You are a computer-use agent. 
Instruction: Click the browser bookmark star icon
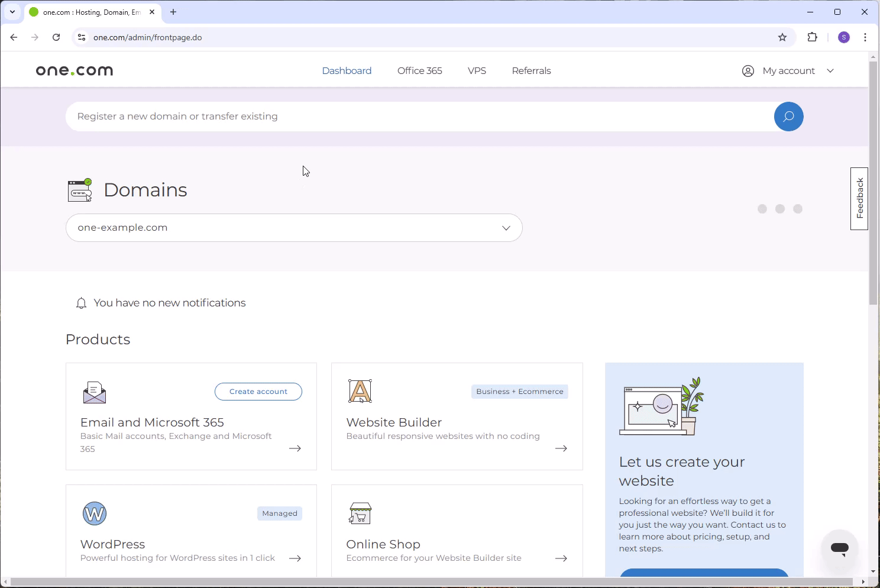point(782,37)
